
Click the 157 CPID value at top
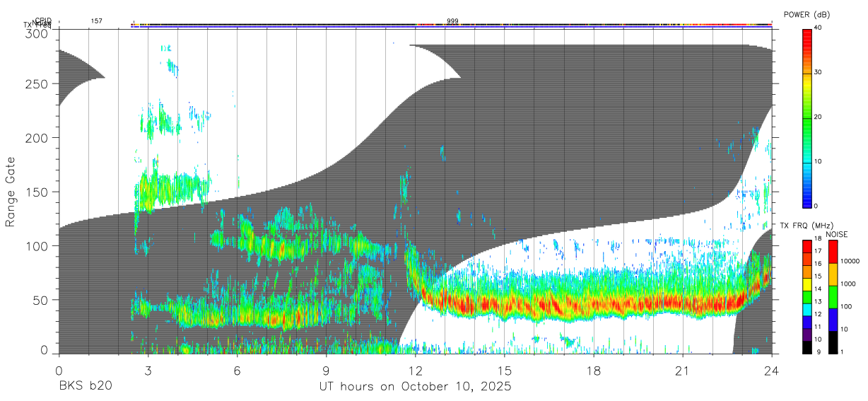(x=97, y=21)
